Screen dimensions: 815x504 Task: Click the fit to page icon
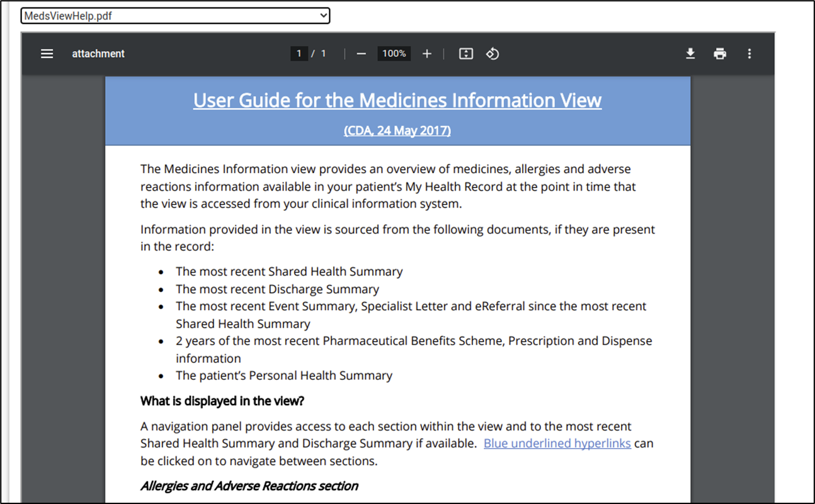click(x=466, y=54)
